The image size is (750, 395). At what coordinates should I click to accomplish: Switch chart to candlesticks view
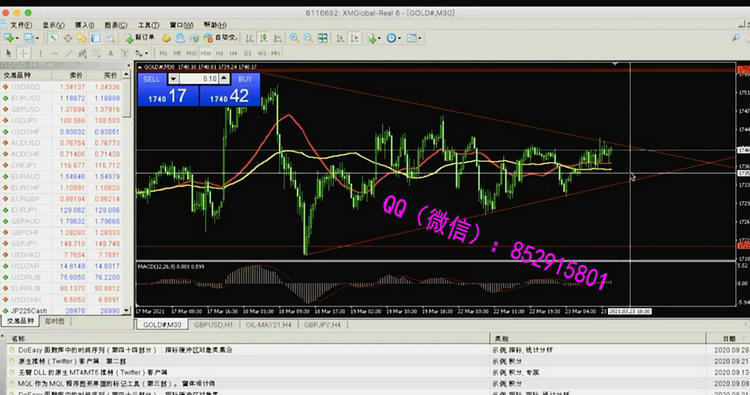[264, 38]
